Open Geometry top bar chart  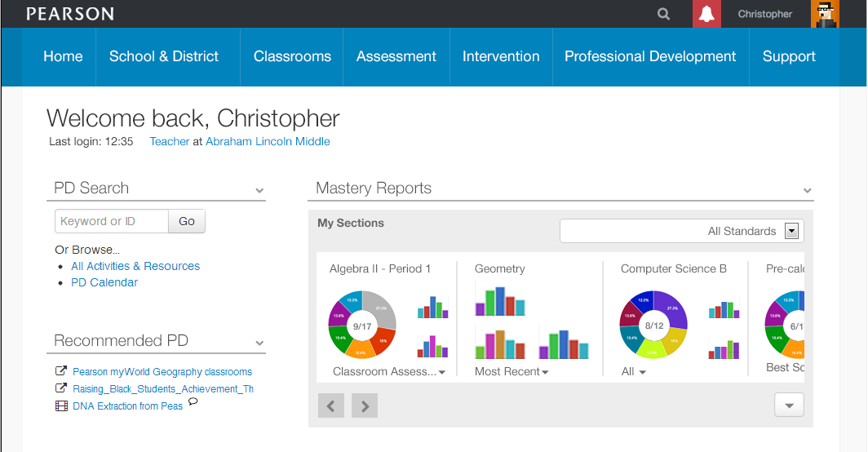pyautogui.click(x=500, y=301)
